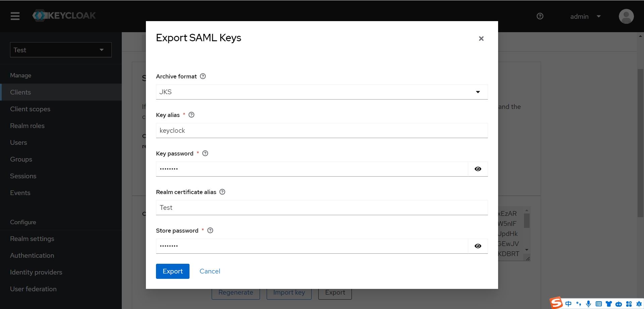Open the admin user dropdown

point(585,16)
